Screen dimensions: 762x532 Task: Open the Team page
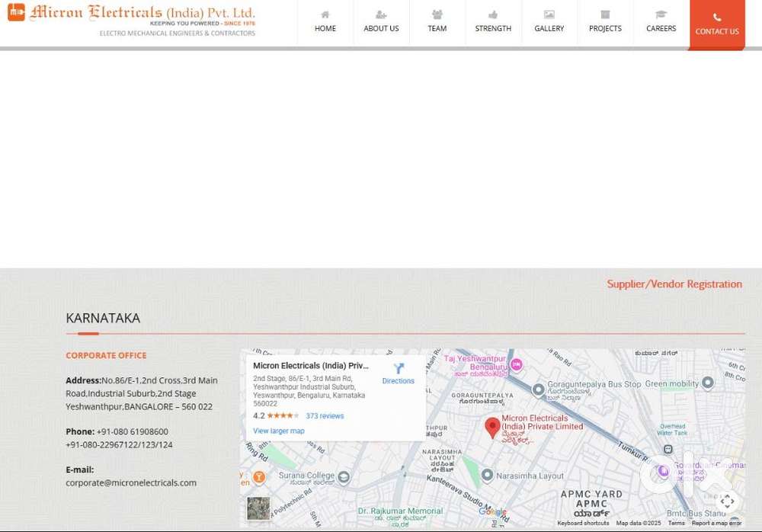437,22
